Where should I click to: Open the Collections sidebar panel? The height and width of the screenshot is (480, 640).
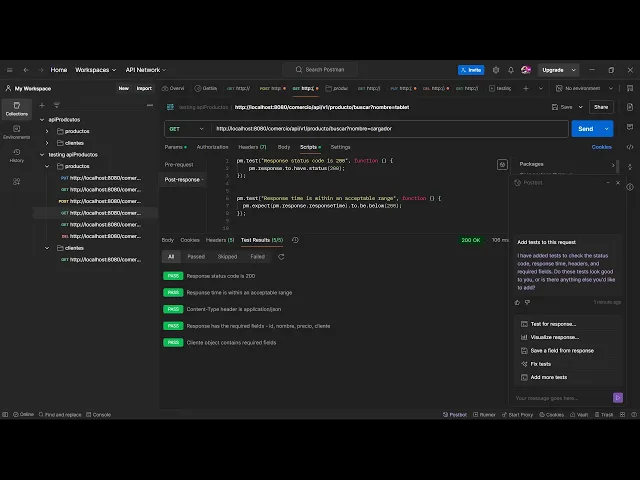(16, 109)
